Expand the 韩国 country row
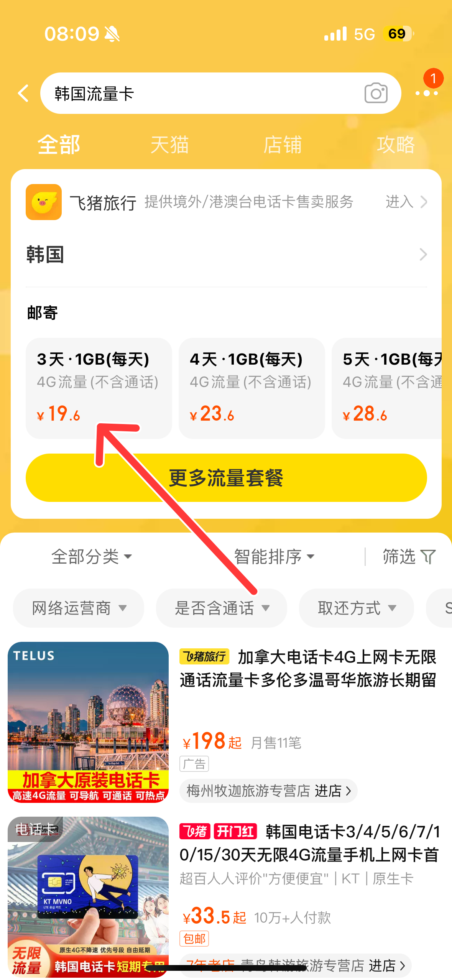The image size is (452, 980). 226,255
